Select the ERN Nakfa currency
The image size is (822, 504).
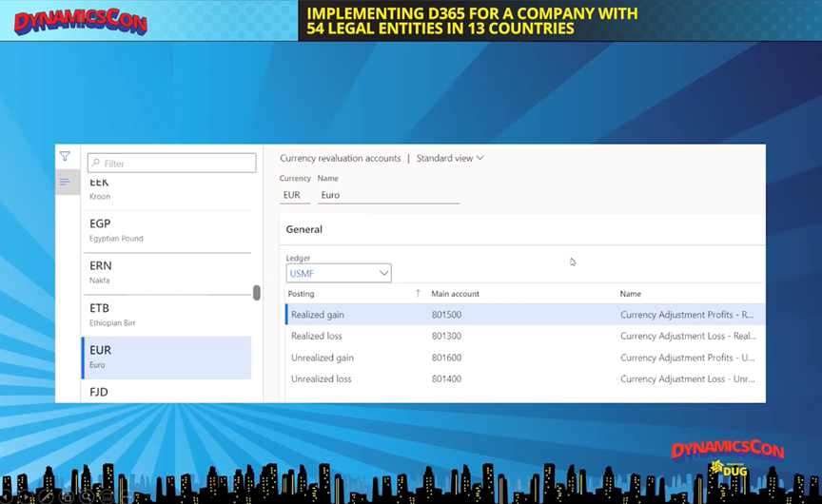coord(166,272)
